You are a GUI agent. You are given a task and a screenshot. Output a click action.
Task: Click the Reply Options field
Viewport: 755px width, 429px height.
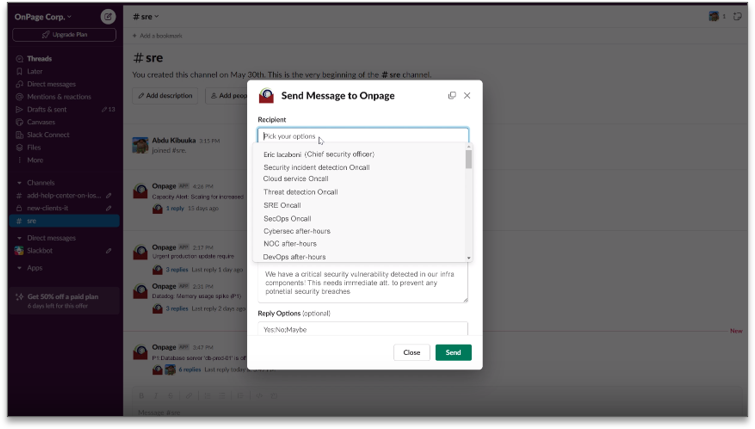(363, 329)
